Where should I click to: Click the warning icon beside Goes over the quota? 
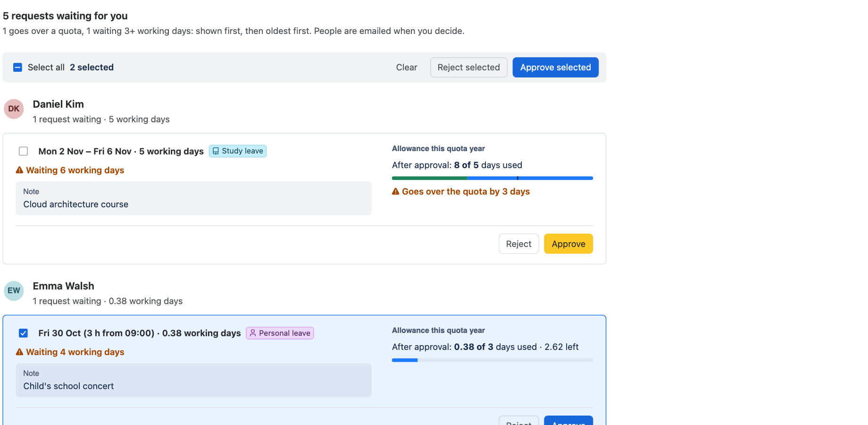(x=396, y=191)
